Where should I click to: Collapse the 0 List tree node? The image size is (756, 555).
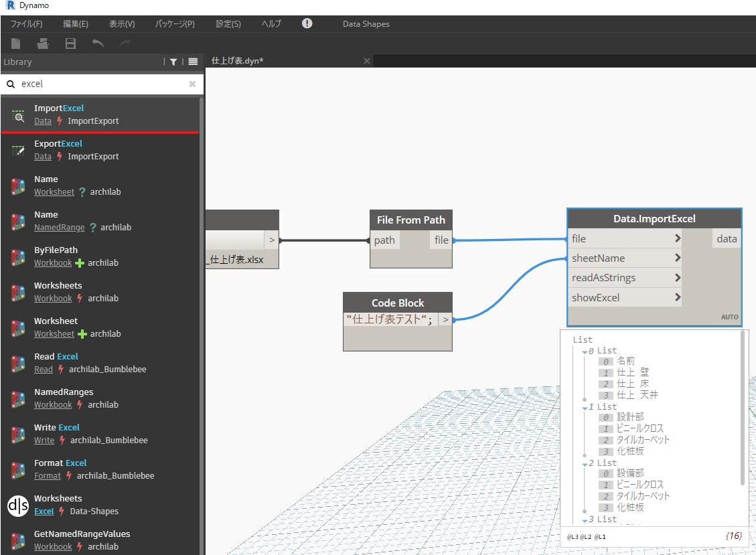tap(585, 352)
